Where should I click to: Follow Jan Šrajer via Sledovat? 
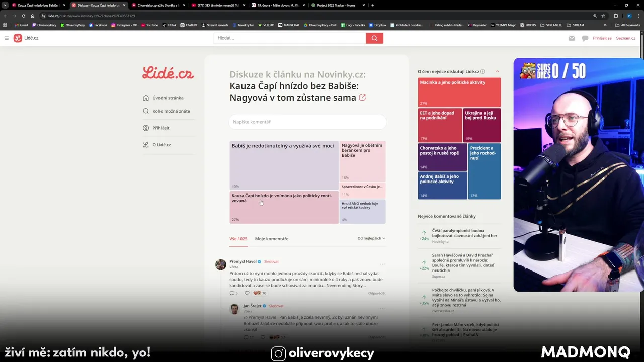[276, 306]
